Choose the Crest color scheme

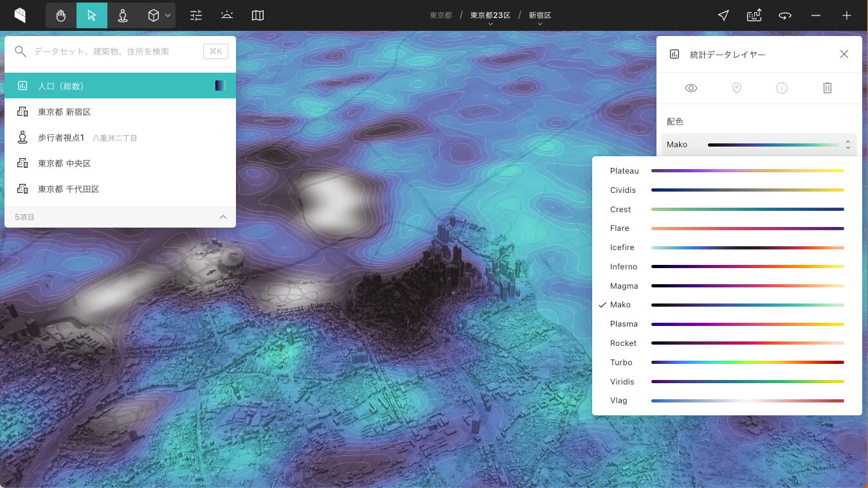tap(727, 210)
